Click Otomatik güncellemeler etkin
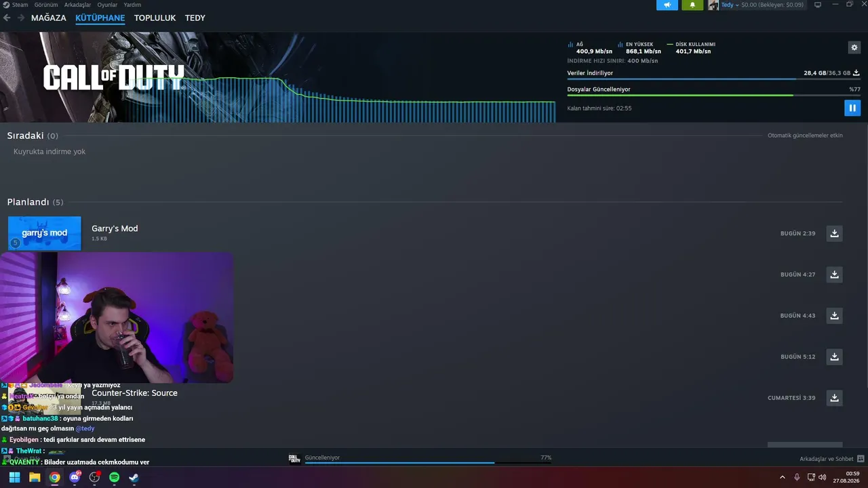 tap(805, 136)
